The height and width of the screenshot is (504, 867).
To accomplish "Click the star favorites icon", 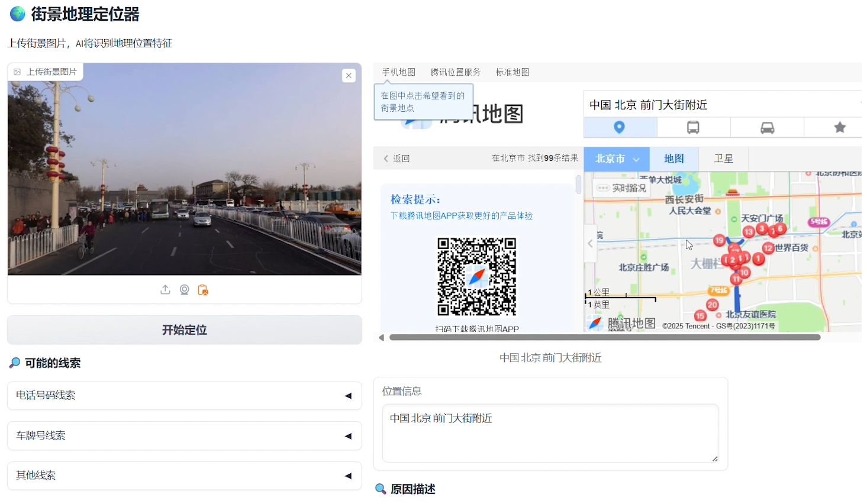I will (840, 127).
